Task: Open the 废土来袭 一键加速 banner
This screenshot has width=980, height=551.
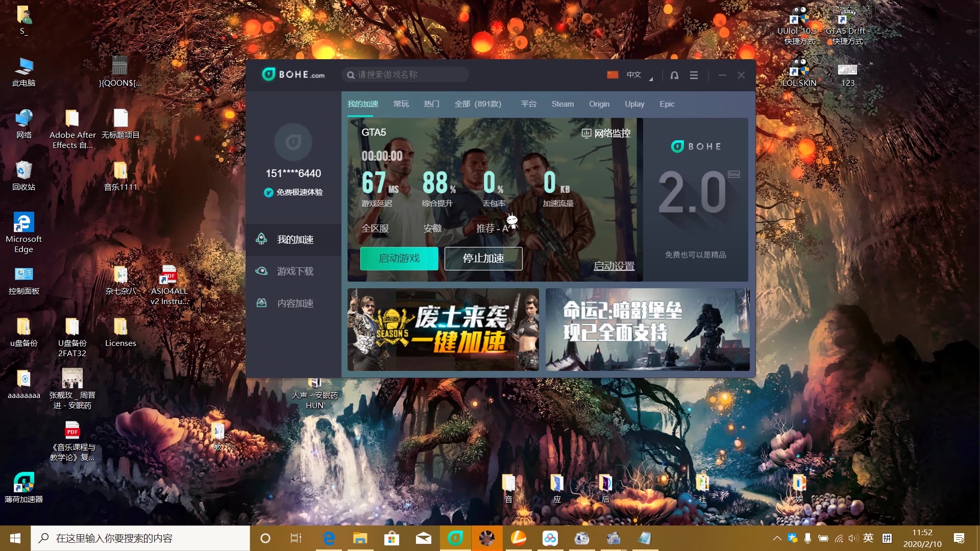Action: (443, 329)
